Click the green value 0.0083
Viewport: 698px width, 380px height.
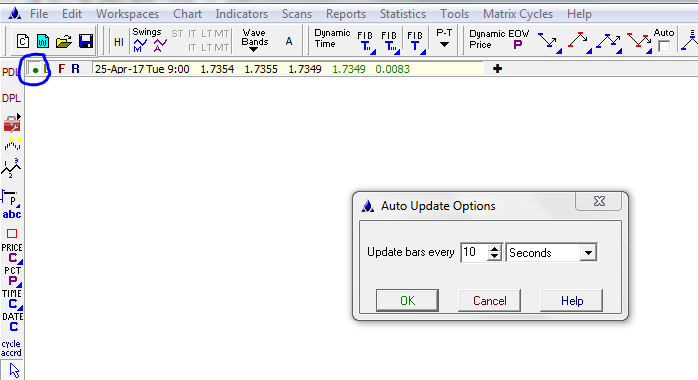(x=393, y=69)
